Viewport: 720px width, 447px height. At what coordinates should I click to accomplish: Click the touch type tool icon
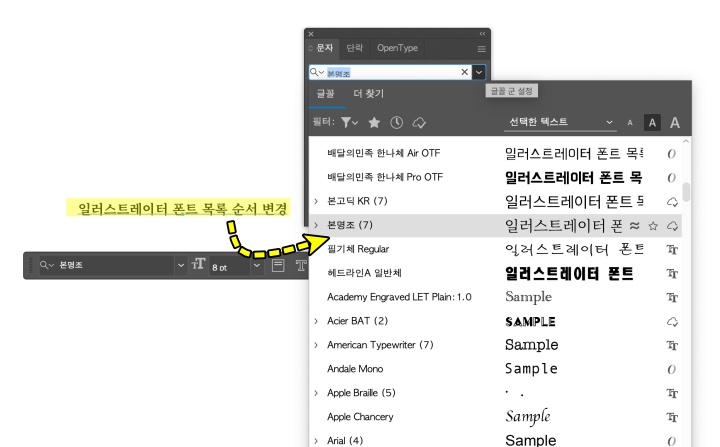click(x=301, y=265)
